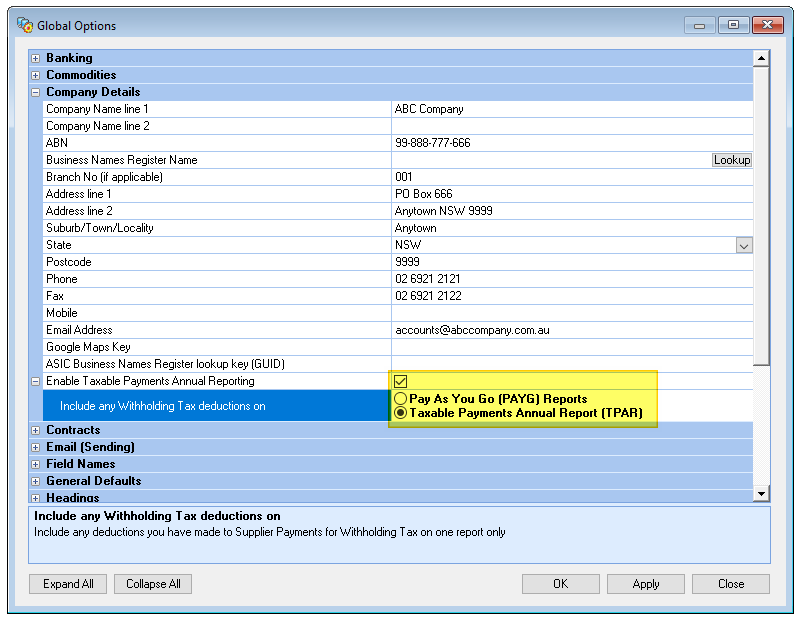The image size is (802, 624).
Task: Expand the Email (Sending) section
Action: [x=36, y=448]
